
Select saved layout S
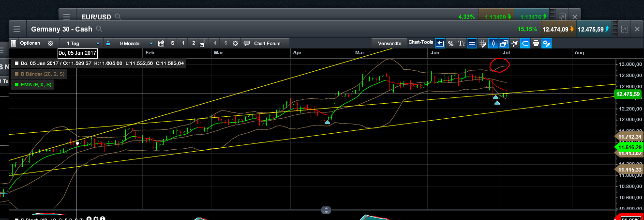[x=172, y=43]
